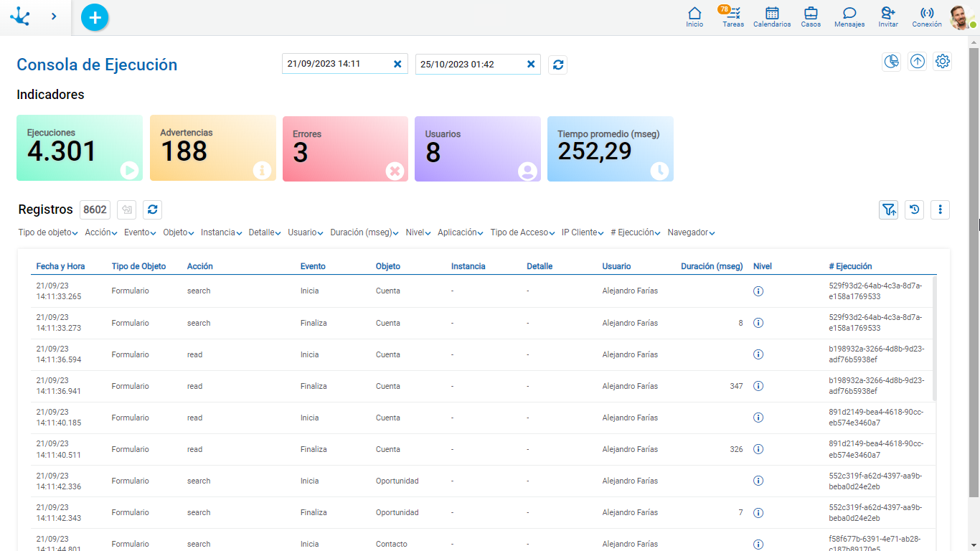Toggle the filter panel icon
The height and width of the screenshot is (551, 980).
pos(889,209)
